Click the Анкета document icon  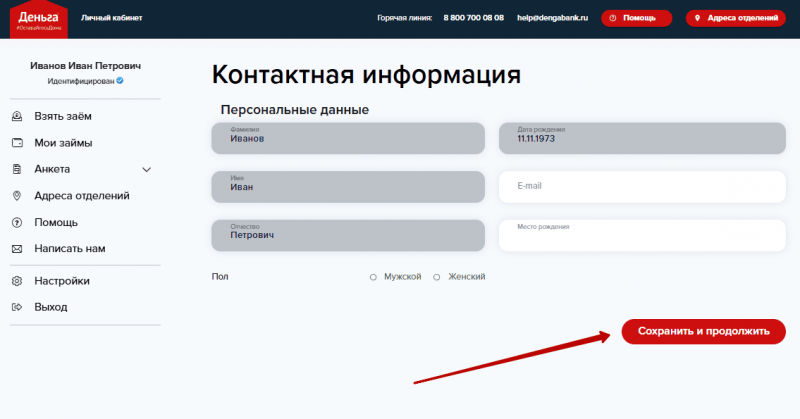[x=17, y=169]
